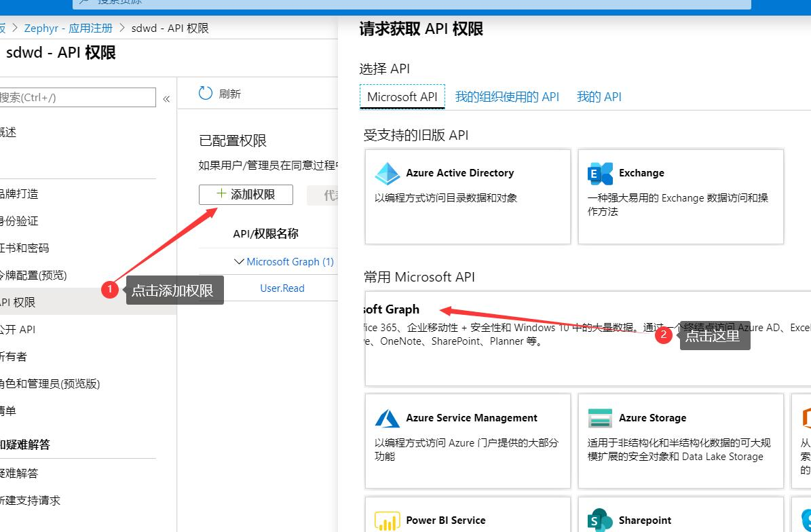Screen dimensions: 811x532
Task: Select the Power BI Service card title
Action: click(x=446, y=520)
